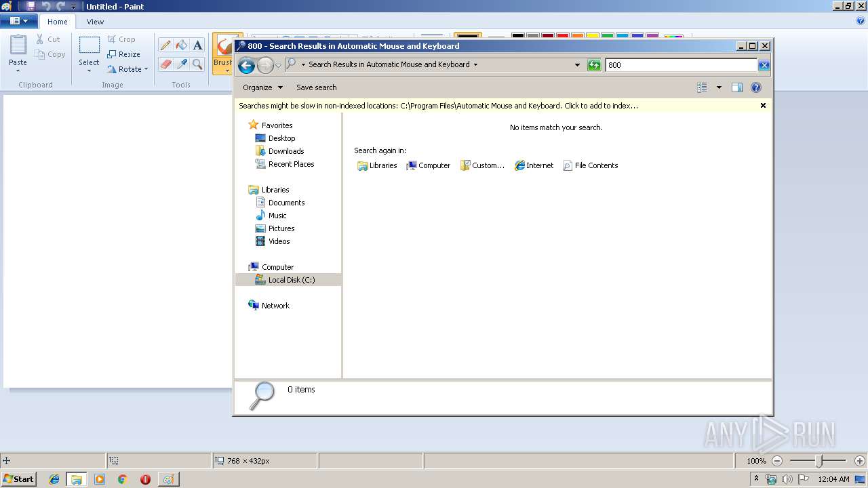This screenshot has height=488, width=868.
Task: Click the Copy button in Paint
Action: pos(50,54)
